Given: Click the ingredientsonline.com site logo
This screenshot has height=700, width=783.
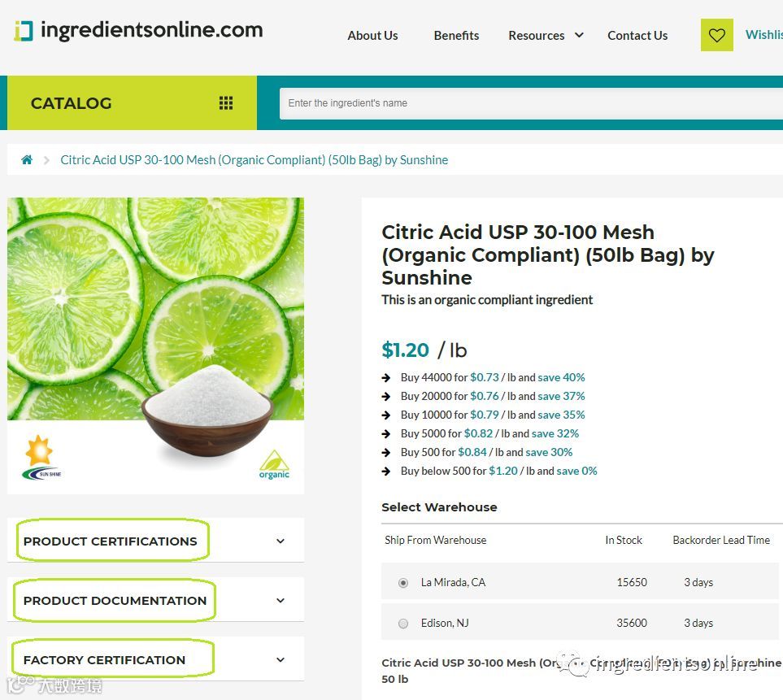Looking at the screenshot, I should pyautogui.click(x=138, y=30).
